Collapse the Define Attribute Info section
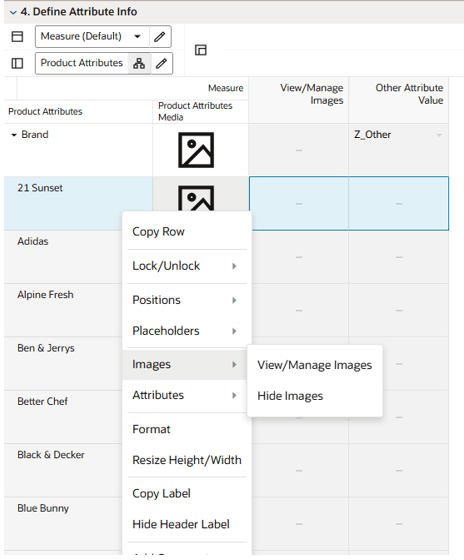This screenshot has height=560, width=464. tap(13, 12)
